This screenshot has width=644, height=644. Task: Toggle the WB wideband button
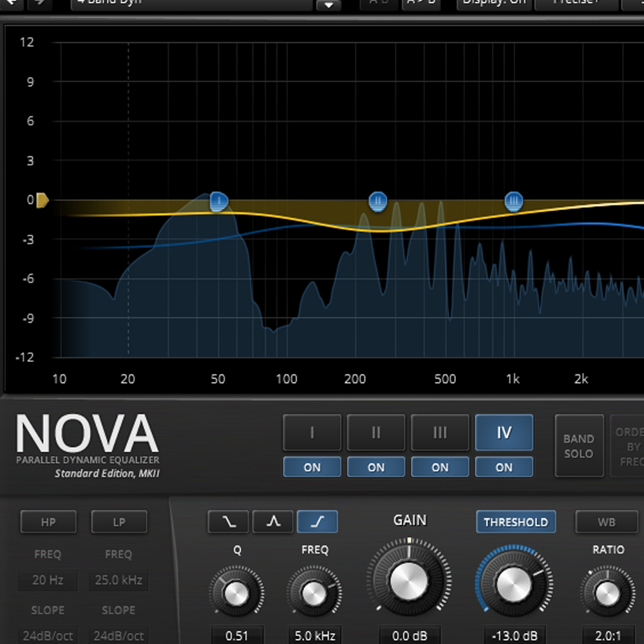(607, 522)
